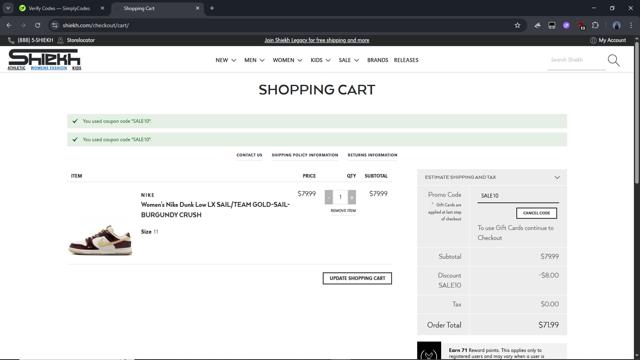Click the purple extension icon in toolbar
The width and height of the screenshot is (640, 360).
(566, 25)
